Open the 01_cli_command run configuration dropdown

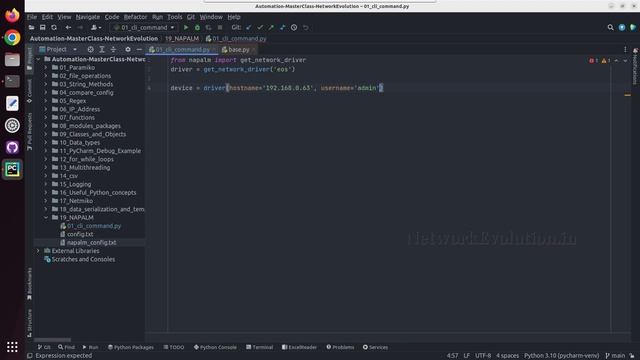click(144, 27)
